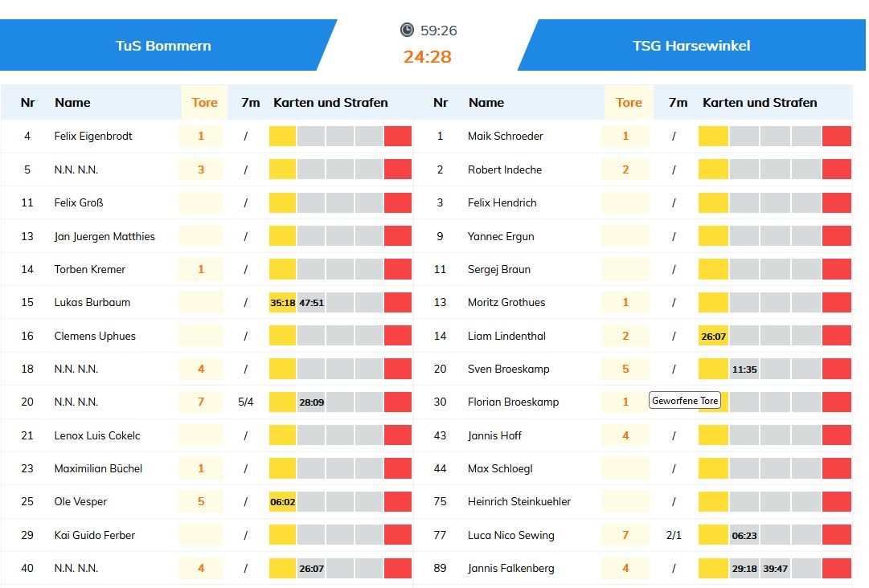Image resolution: width=869 pixels, height=588 pixels.
Task: Select the TuS Bommern team banner
Action: (x=163, y=46)
